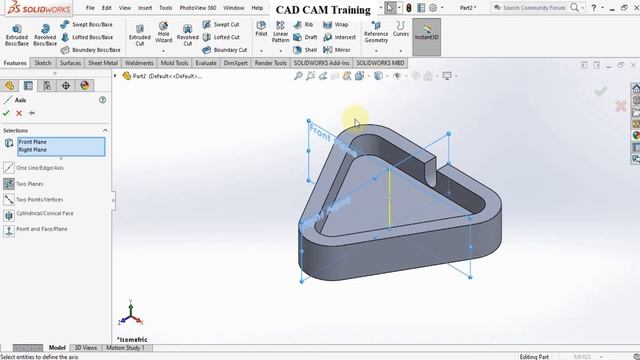Screen dimensions: 640x360
Task: Select the Extruded Boss/Base tool
Action: coord(17,35)
